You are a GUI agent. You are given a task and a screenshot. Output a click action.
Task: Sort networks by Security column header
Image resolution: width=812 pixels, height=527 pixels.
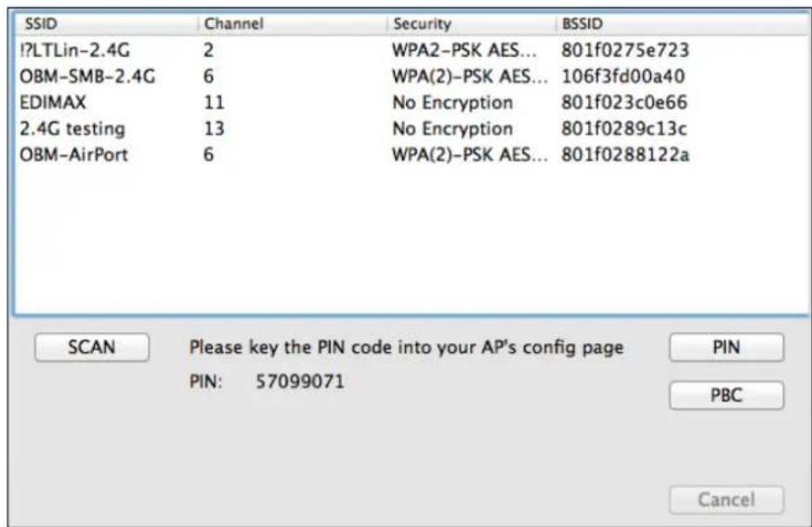click(x=469, y=22)
